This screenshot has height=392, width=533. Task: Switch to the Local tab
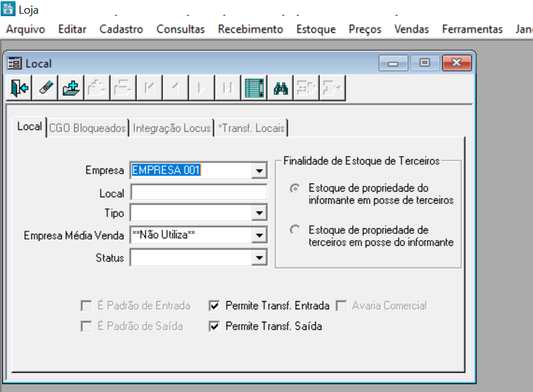[29, 127]
